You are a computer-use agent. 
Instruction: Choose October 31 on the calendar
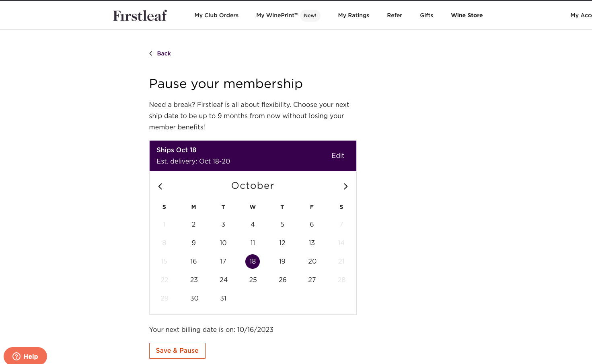point(223,298)
